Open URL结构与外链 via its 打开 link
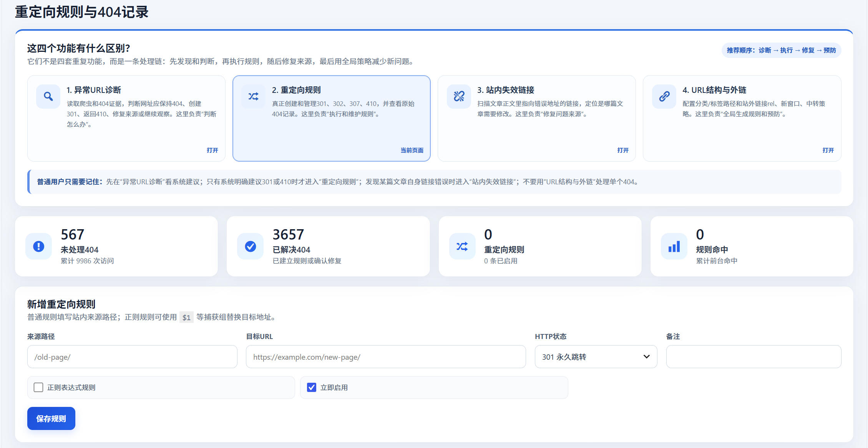The height and width of the screenshot is (448, 868). [x=828, y=150]
